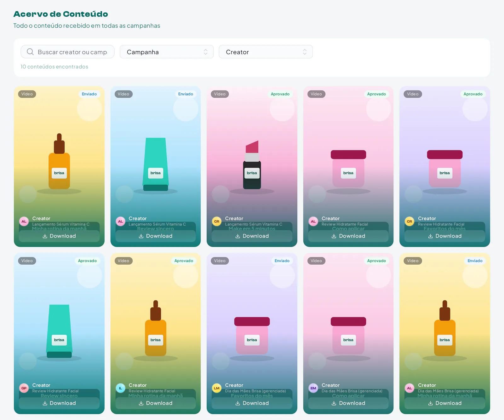This screenshot has width=504, height=420.
Task: Download AL's 'Como aplicar' Hidratante video
Action: [348, 236]
